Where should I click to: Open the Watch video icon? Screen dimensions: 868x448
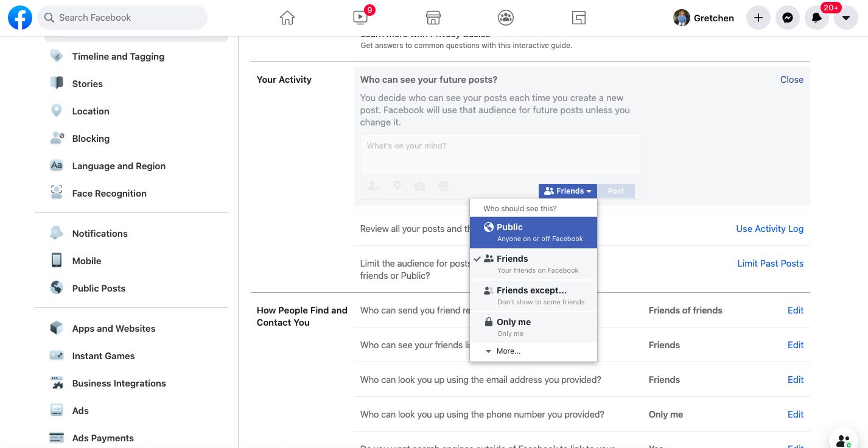[360, 18]
